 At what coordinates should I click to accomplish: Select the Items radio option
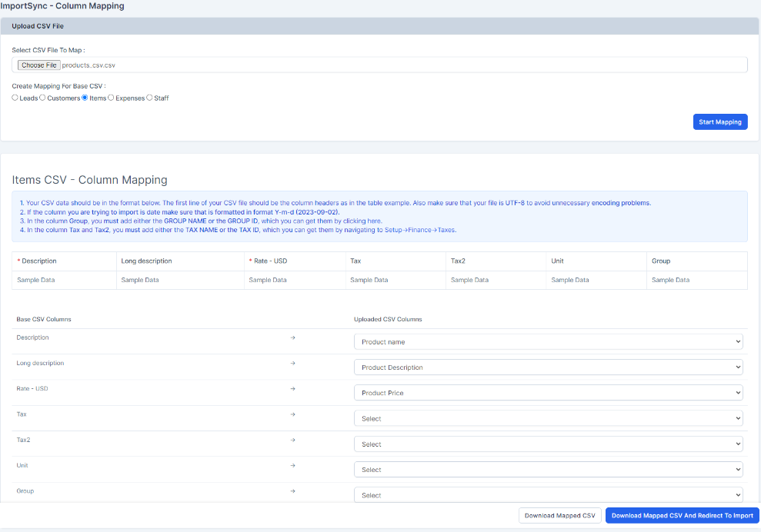[85, 98]
